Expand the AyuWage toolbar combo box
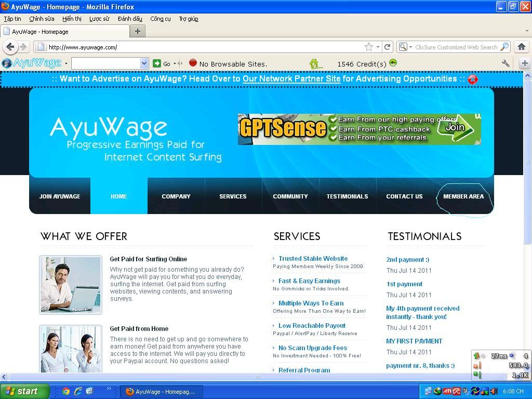 pos(144,63)
